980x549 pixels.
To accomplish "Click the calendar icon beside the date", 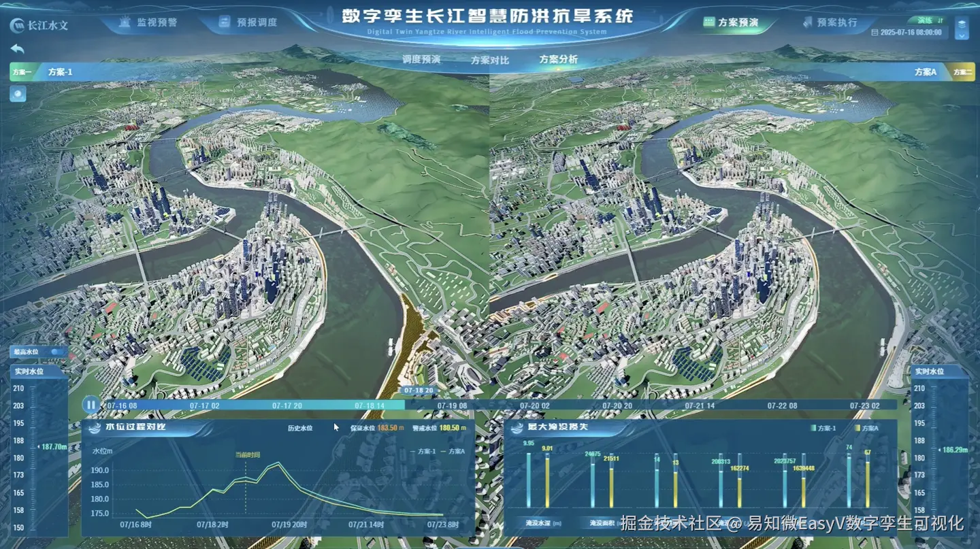I will coord(875,32).
